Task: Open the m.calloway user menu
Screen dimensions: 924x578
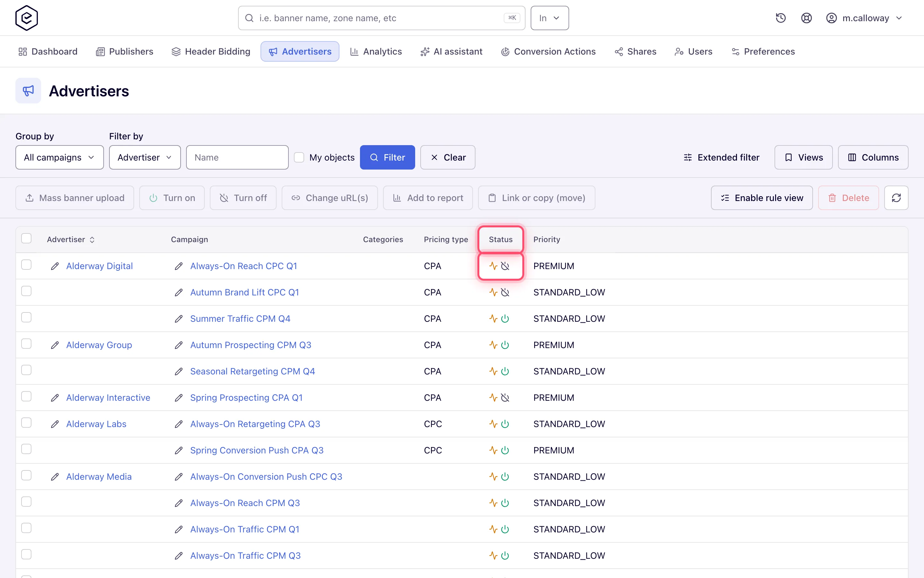Action: tap(864, 18)
